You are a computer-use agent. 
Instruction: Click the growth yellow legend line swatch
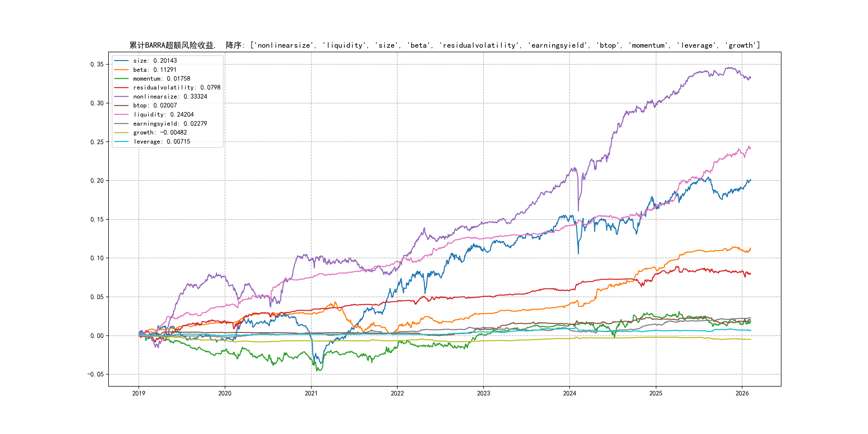click(x=121, y=132)
